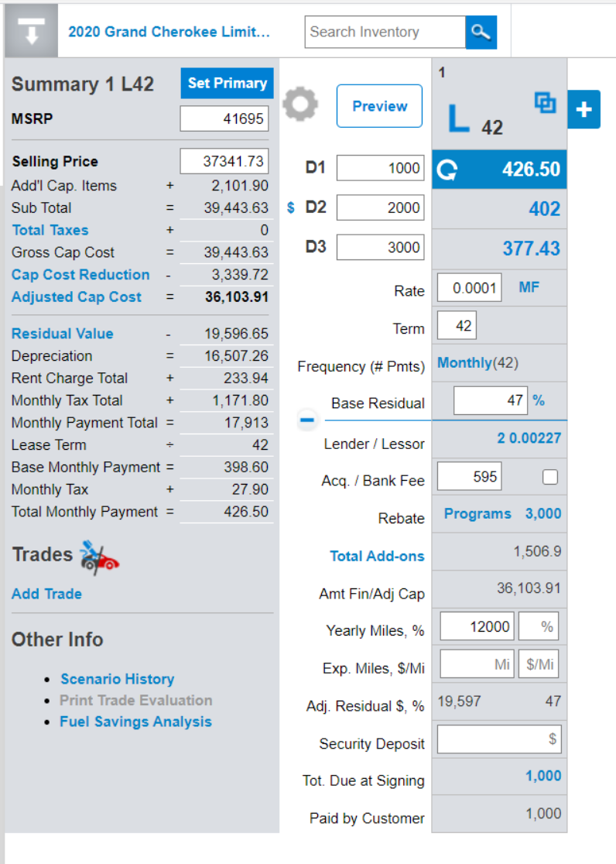Click the Security Deposit field
This screenshot has width=616, height=864.
coord(499,739)
